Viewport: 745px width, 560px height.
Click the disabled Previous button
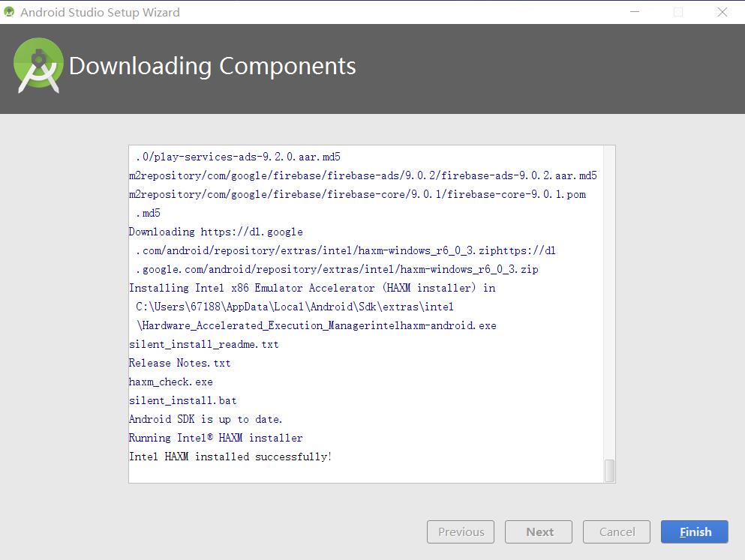[461, 532]
